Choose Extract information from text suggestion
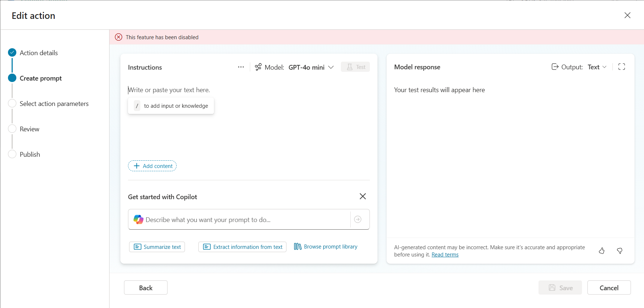 coord(242,247)
